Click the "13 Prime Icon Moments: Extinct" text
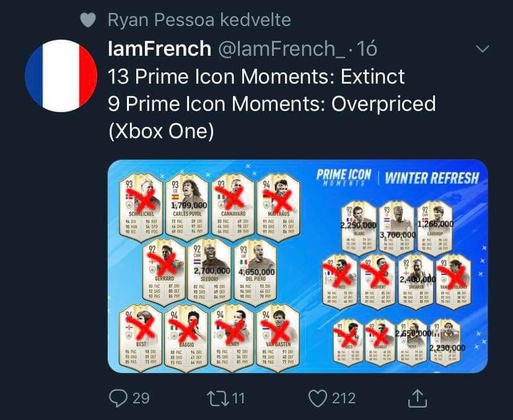513x420 pixels. coord(256,76)
